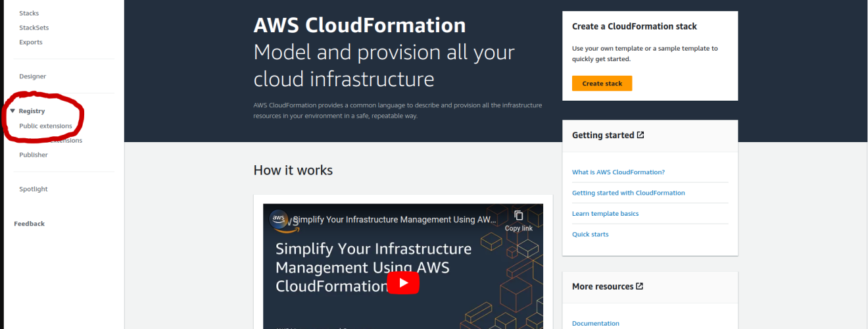Viewport: 868px width, 329px height.
Task: Collapse the Registry section triangle
Action: 12,111
